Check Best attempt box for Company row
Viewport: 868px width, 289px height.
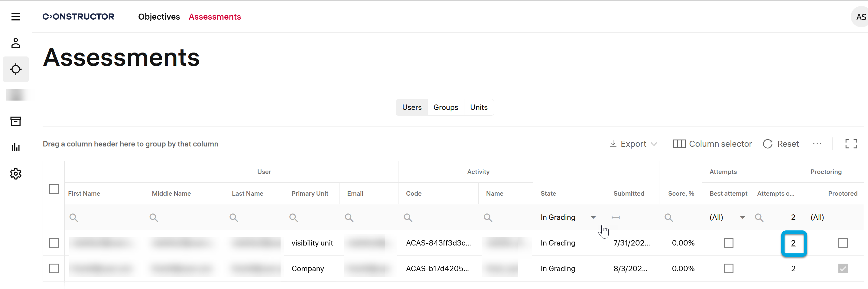[x=728, y=268]
